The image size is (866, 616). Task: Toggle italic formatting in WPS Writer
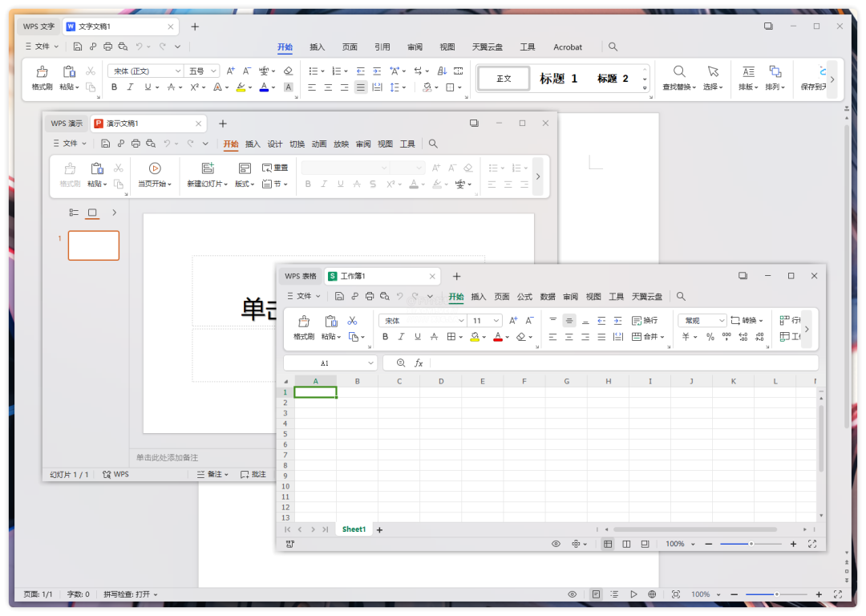click(130, 87)
